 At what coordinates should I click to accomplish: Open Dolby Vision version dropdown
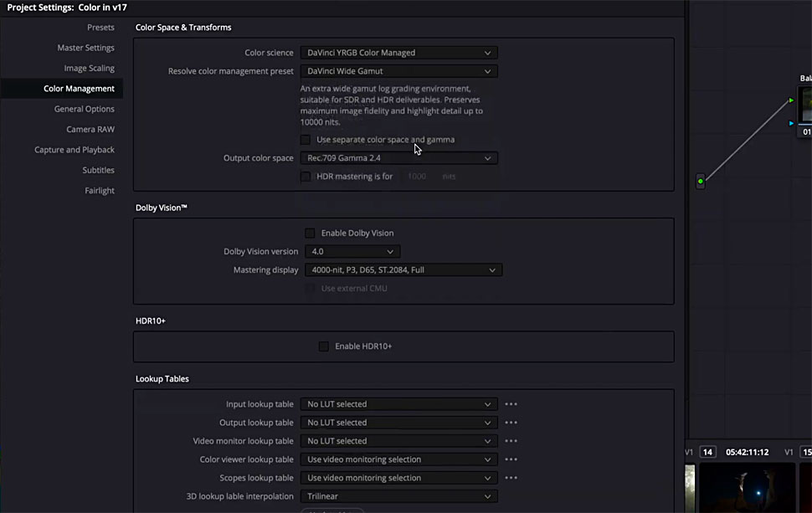[x=352, y=252]
